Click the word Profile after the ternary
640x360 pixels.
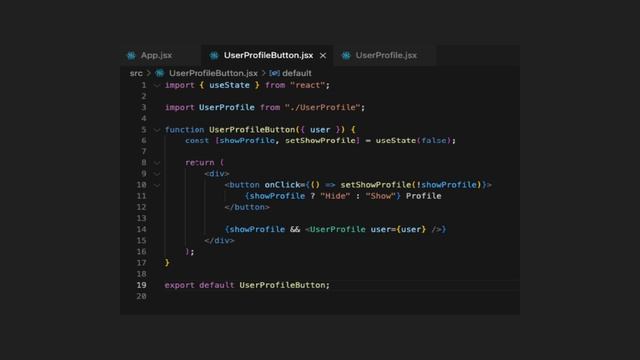[423, 196]
